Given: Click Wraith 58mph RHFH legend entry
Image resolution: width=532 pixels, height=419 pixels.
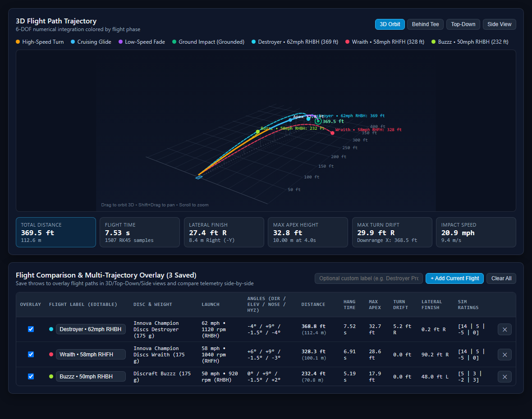Looking at the screenshot, I should coord(385,42).
